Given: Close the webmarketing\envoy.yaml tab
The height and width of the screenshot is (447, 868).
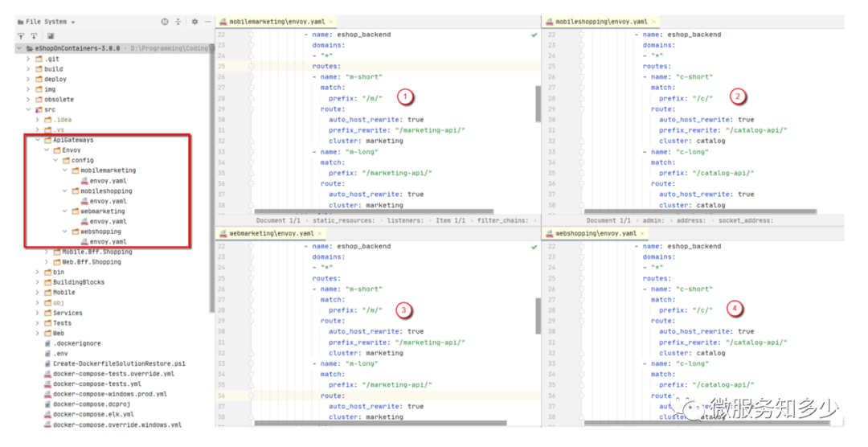Looking at the screenshot, I should coord(319,234).
